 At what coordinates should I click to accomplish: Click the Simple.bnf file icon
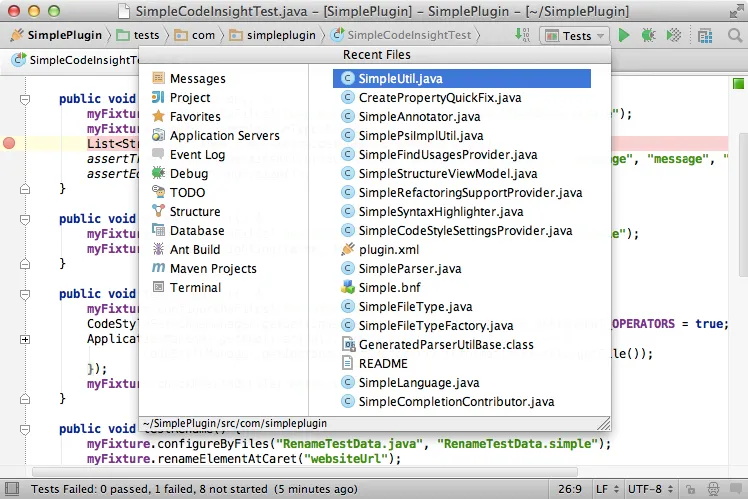click(348, 287)
